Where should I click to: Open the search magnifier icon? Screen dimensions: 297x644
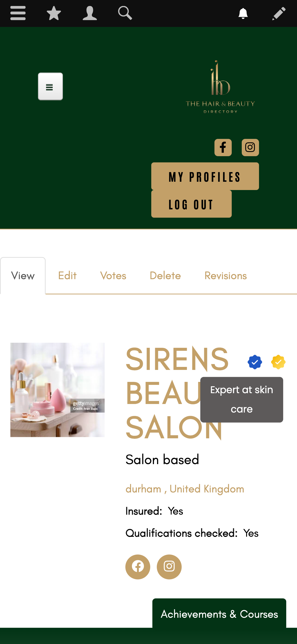pos(125,13)
